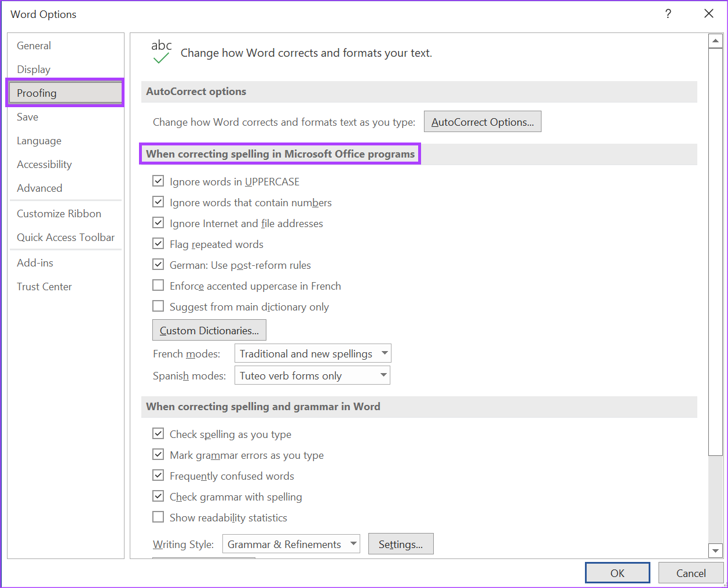
Task: Click scrollbar down arrow
Action: [x=715, y=551]
